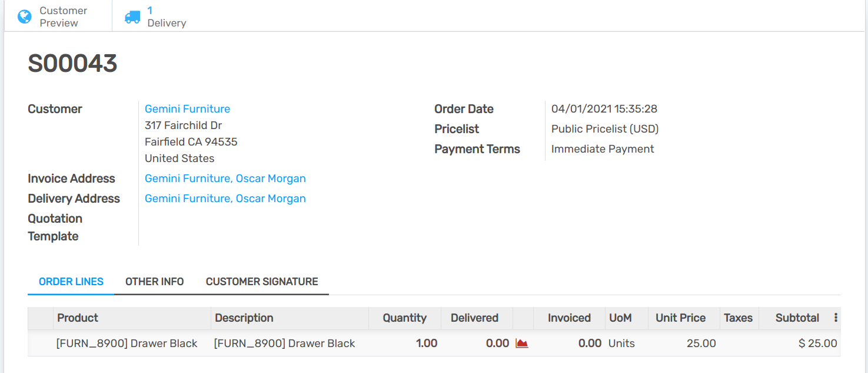Click the Subtotal column header
This screenshot has height=373, width=868.
[797, 318]
